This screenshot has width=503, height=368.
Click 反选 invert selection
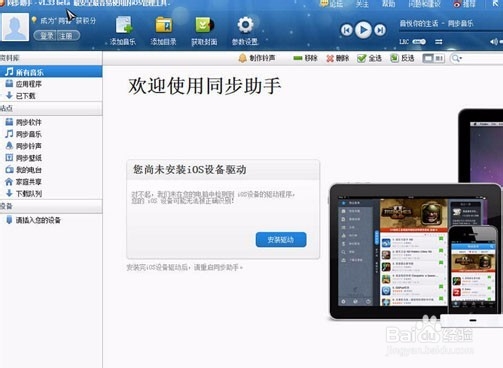[x=402, y=58]
